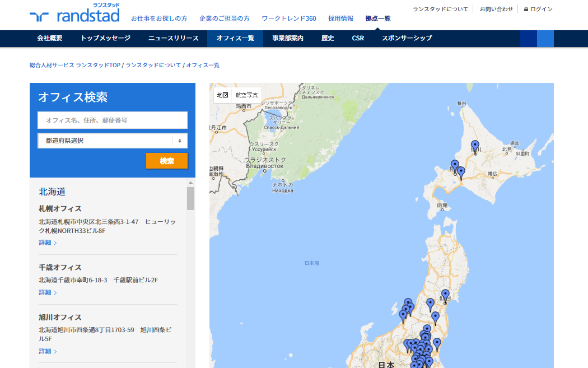Viewport: 588px width, 368px height.
Task: Click breadcrumb ランスタッドについて
Action: (153, 66)
